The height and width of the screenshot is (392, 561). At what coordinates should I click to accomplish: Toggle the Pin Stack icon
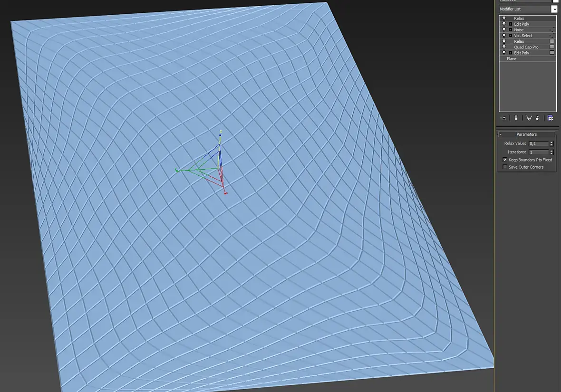click(503, 118)
